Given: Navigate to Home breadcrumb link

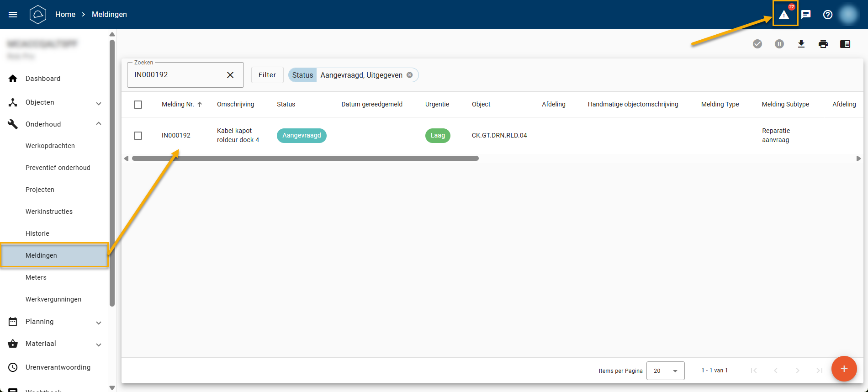Looking at the screenshot, I should pyautogui.click(x=65, y=15).
